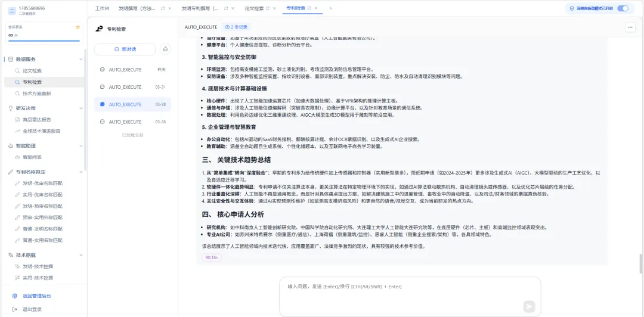
Task: Open 预审-实用名称匹配 sidebar item
Action: 43,217
